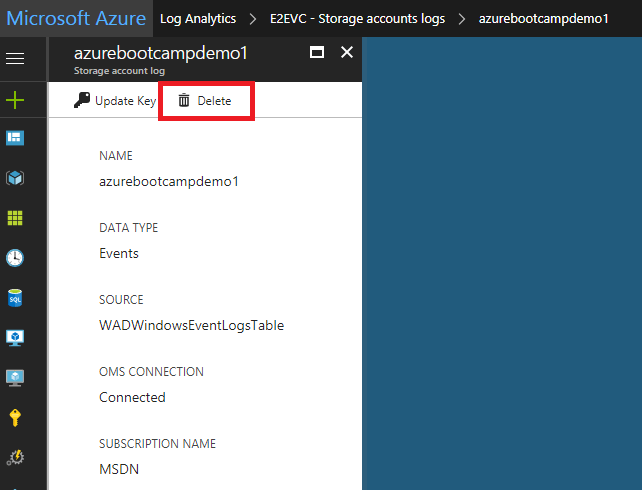Open E2EVC - Storage accounts logs breadcrumb

[357, 19]
